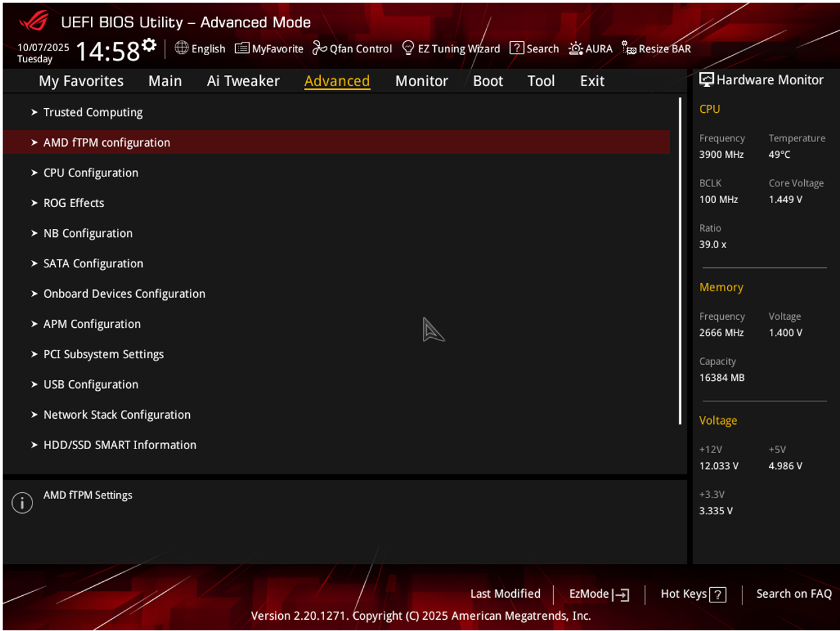Expand SATA Configuration submenu

tap(93, 263)
